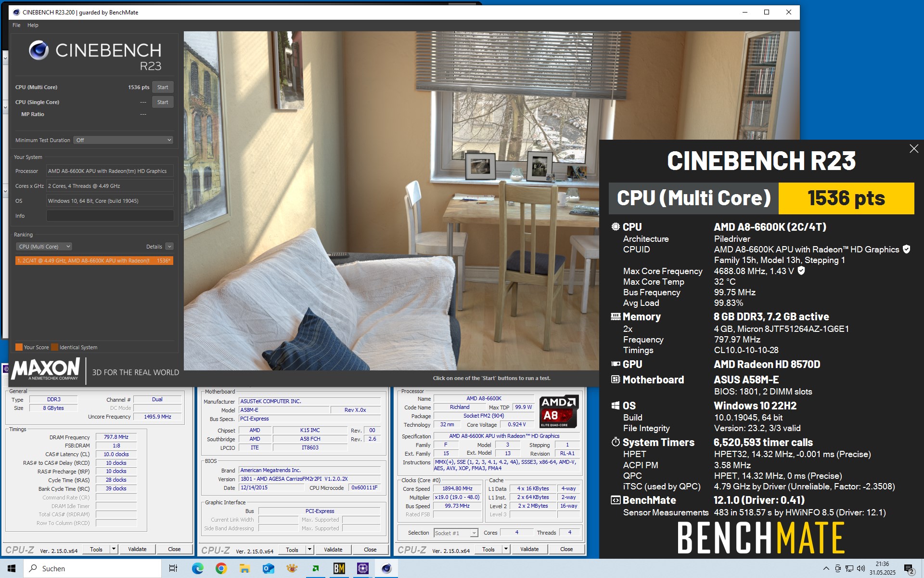The height and width of the screenshot is (578, 924).
Task: Open Tools arrow in the right CPU-Z window
Action: [506, 549]
